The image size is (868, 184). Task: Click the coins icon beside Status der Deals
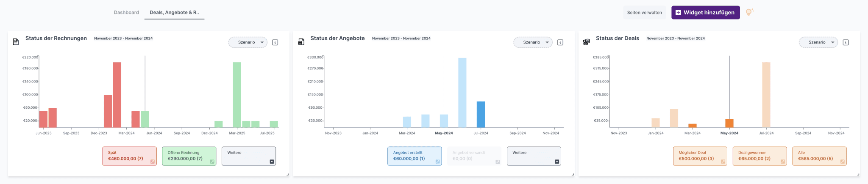(x=586, y=42)
